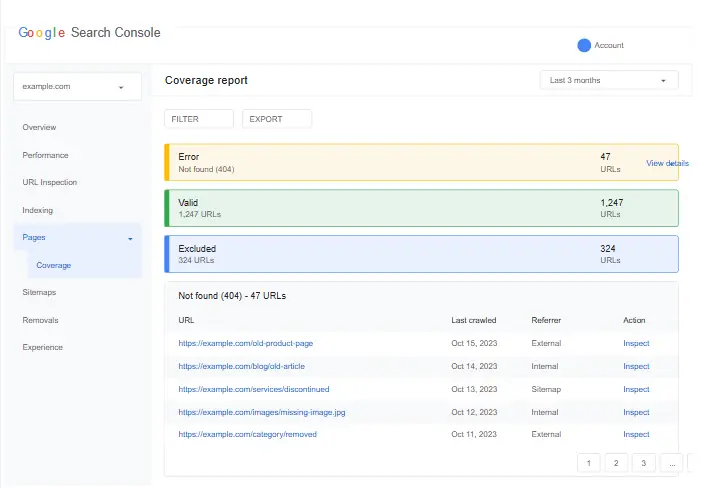Inspect the missing-image.jpg row
This screenshot has height=488, width=707.
636,412
